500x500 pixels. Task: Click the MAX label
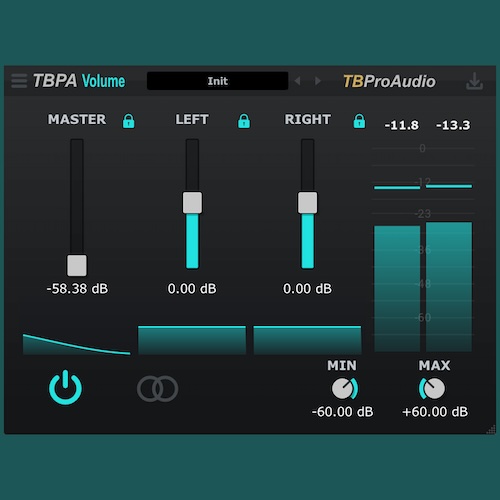435,366
